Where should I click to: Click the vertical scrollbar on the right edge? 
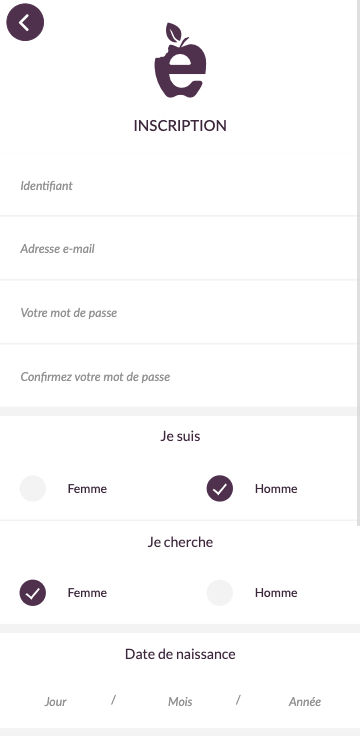[359, 263]
